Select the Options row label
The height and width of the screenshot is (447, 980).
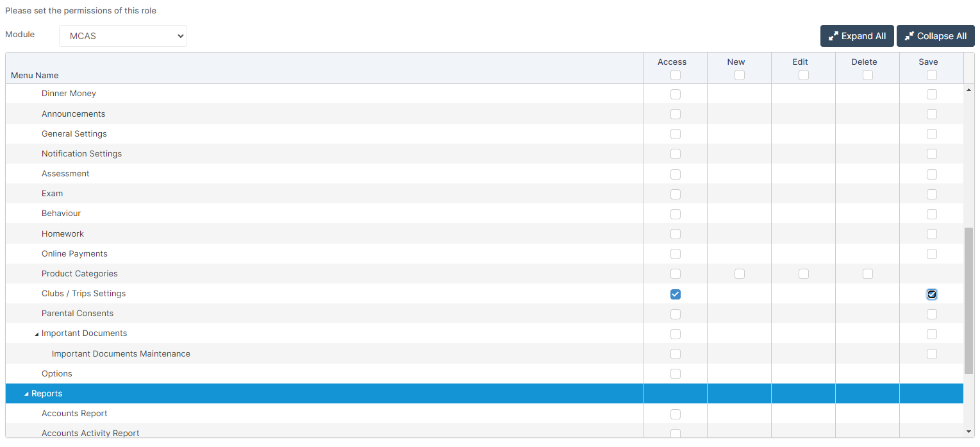[57, 374]
